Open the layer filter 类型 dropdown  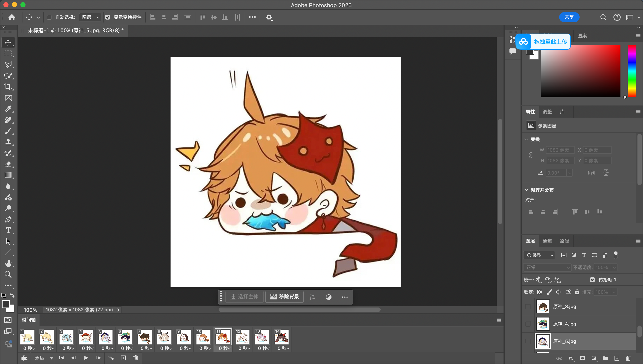coord(539,255)
